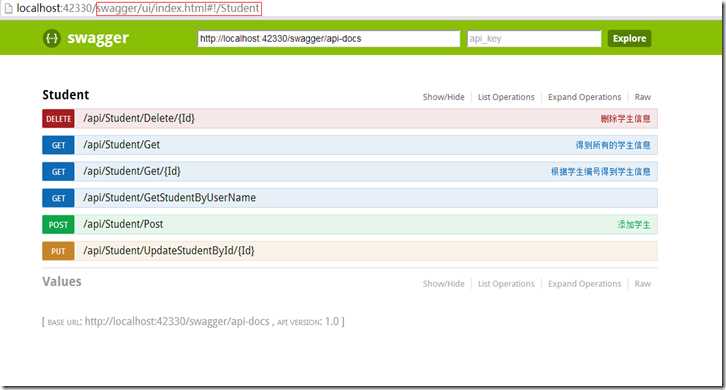Viewport: 726px width, 390px height.
Task: Expand /api/Student/Delete/{Id} operation
Action: pyautogui.click(x=139, y=119)
